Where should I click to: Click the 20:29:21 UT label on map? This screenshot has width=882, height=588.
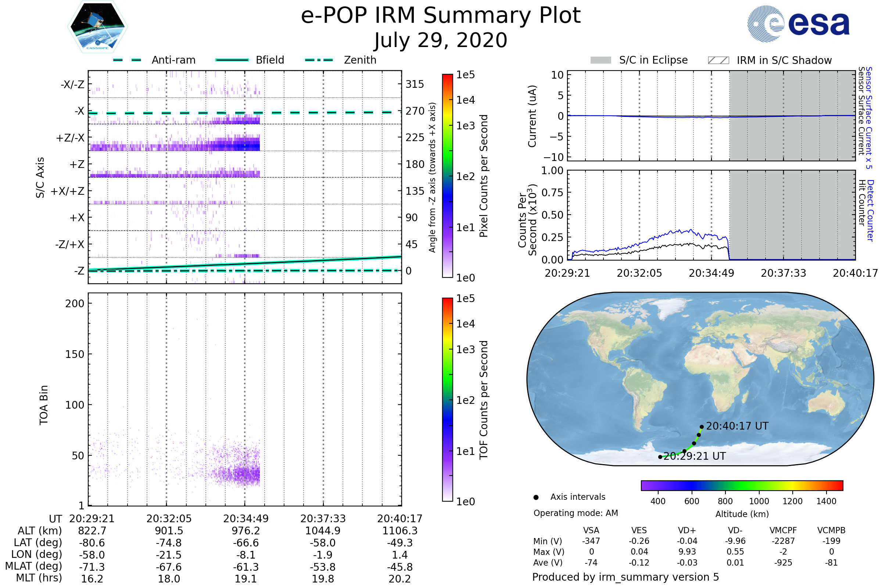[695, 456]
